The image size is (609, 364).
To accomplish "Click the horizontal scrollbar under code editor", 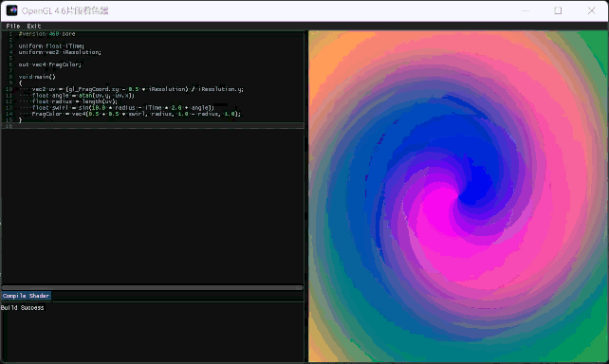I will tap(152, 287).
